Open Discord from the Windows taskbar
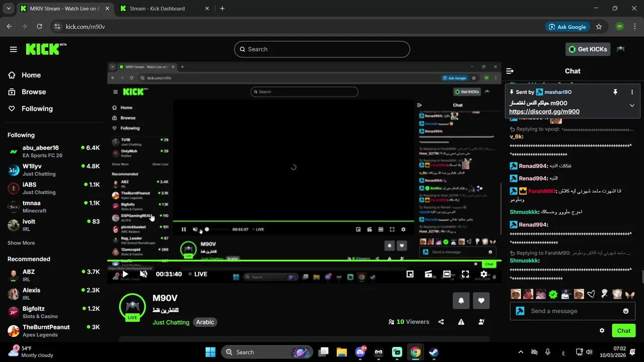This screenshot has width=644, height=362. click(x=360, y=352)
